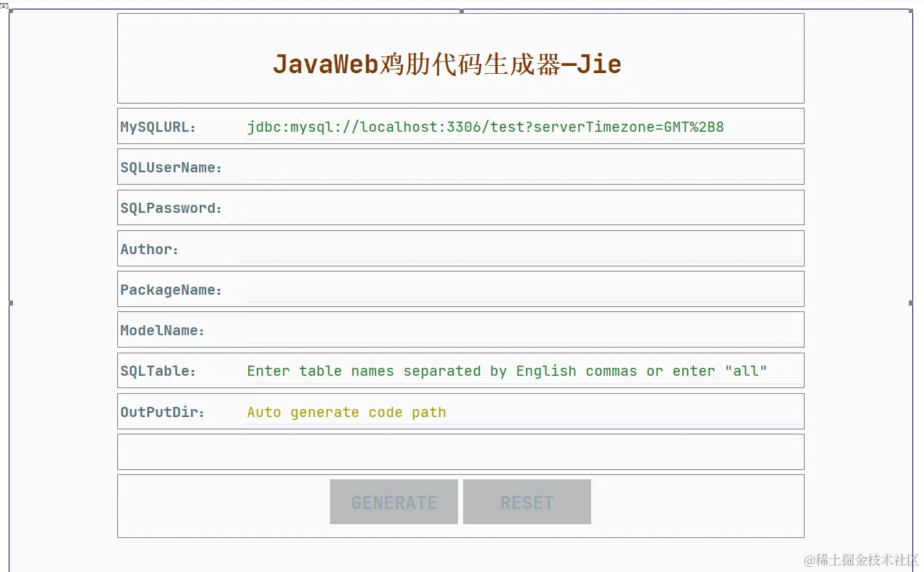Click the empty status panel above the buttons
The width and height of the screenshot is (924, 572).
[461, 452]
